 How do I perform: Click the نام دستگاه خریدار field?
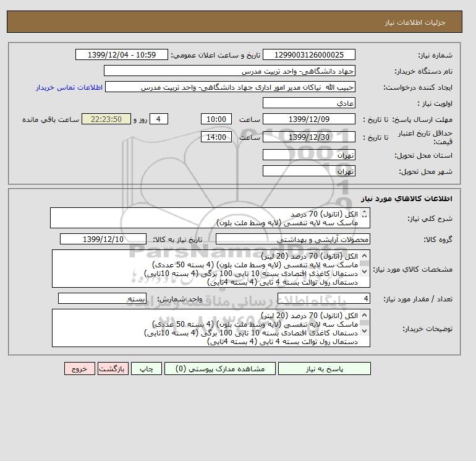click(229, 71)
